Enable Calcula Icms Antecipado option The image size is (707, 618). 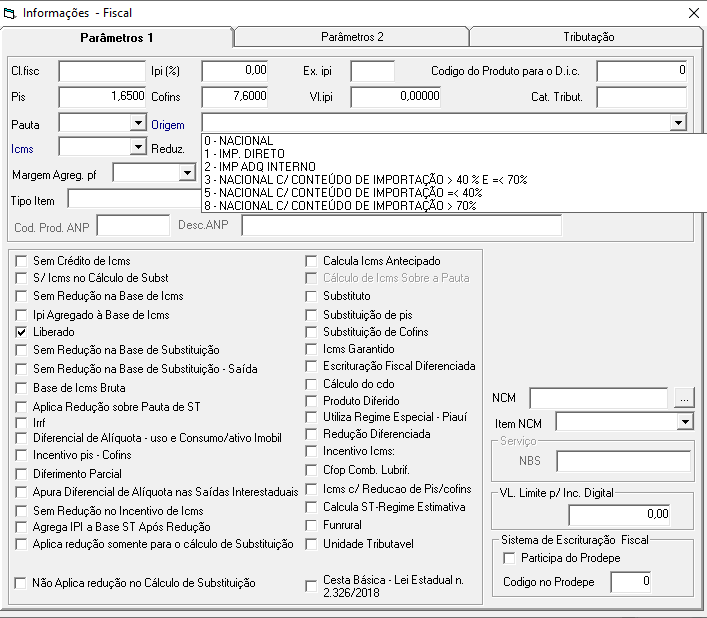pyautogui.click(x=311, y=261)
